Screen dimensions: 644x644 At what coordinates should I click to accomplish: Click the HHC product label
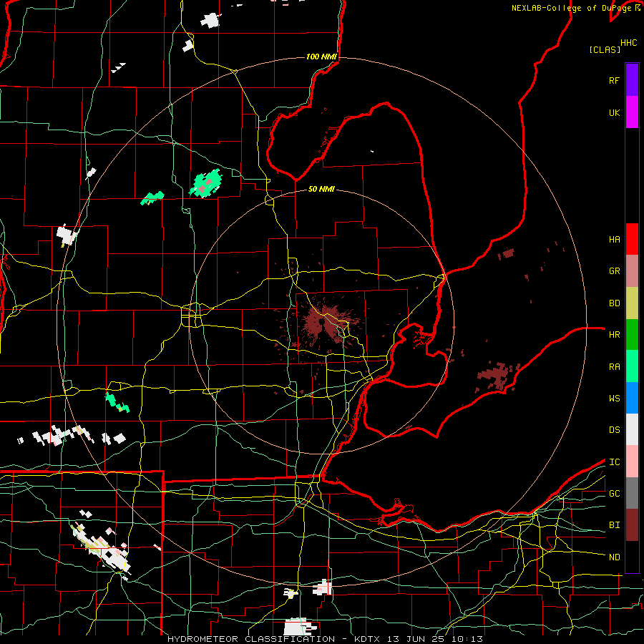point(628,43)
